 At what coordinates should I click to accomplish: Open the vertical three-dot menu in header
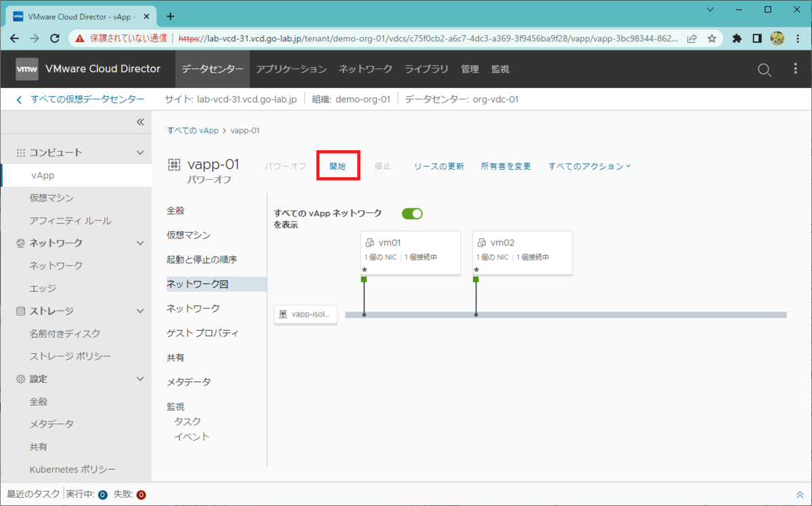(x=796, y=69)
